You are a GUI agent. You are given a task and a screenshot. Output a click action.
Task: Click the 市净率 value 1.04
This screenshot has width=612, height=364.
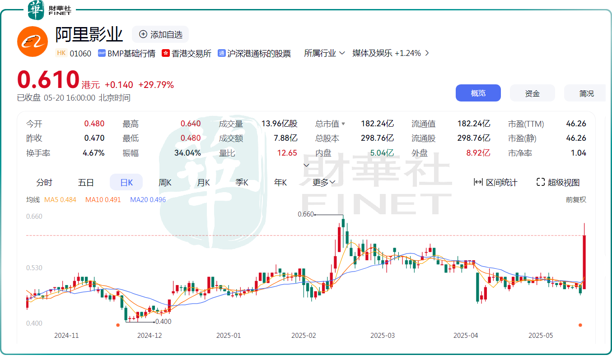579,153
